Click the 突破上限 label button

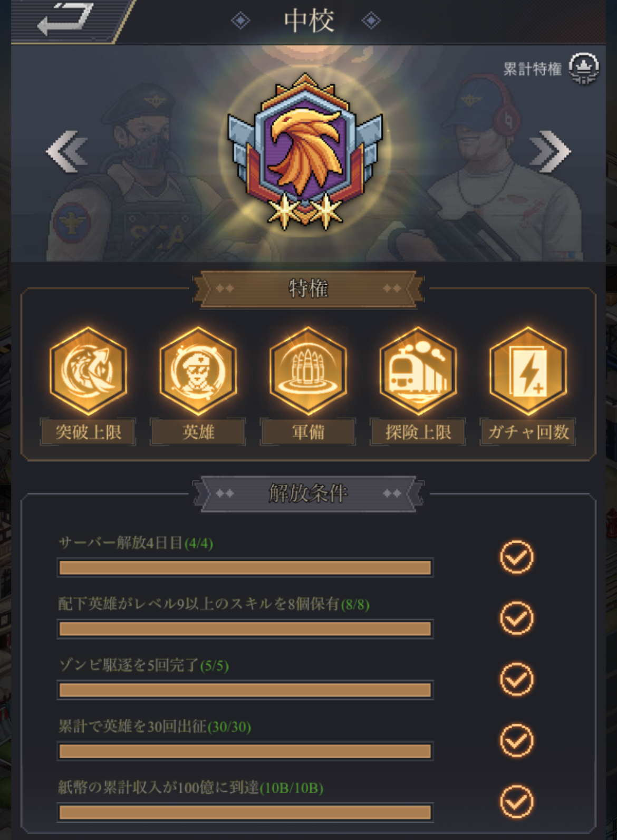[88, 432]
